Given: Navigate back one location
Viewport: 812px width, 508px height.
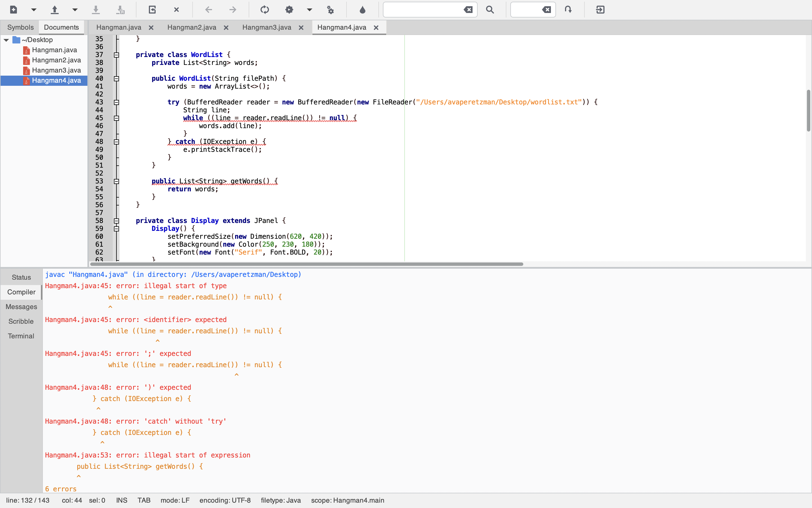Looking at the screenshot, I should (x=208, y=10).
